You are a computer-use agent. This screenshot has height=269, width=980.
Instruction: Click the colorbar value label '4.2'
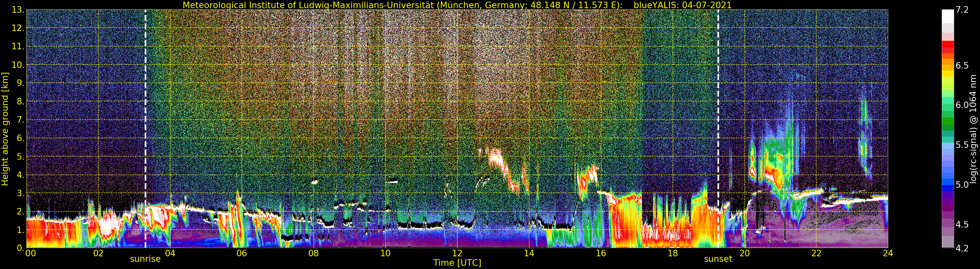[962, 248]
